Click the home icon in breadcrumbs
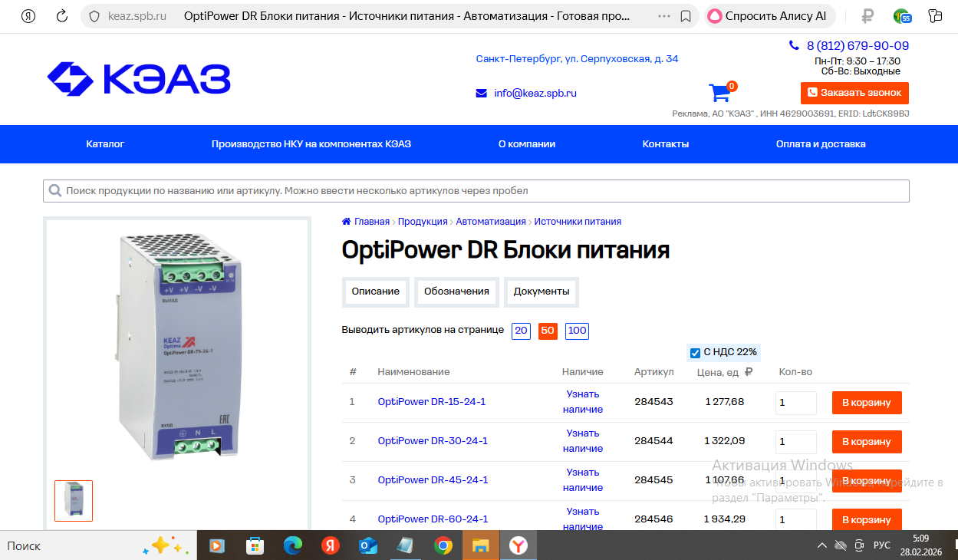 (x=347, y=222)
